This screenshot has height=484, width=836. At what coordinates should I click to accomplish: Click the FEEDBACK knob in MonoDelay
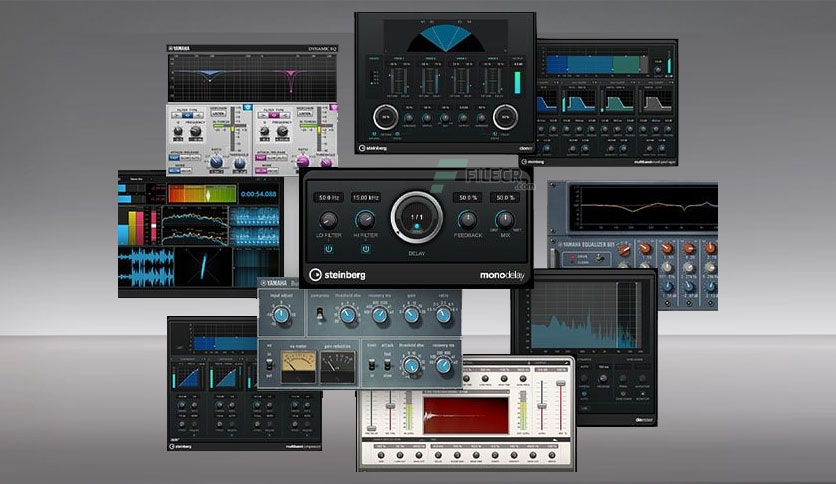coord(468,220)
